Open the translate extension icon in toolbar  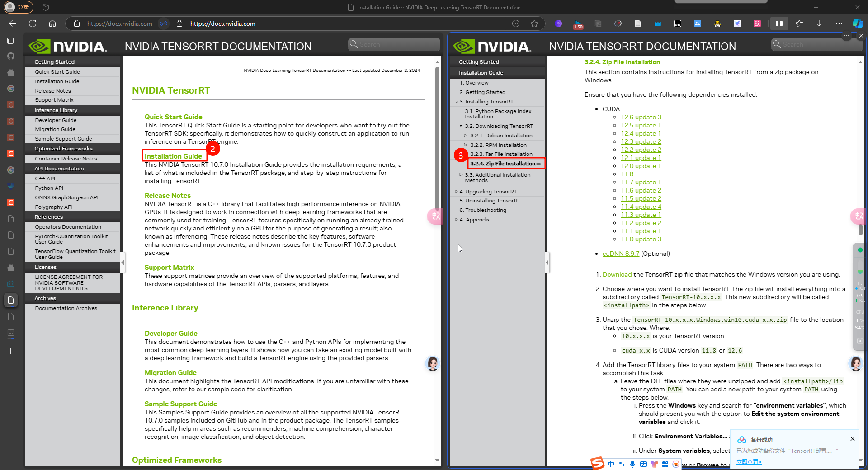[x=757, y=23]
